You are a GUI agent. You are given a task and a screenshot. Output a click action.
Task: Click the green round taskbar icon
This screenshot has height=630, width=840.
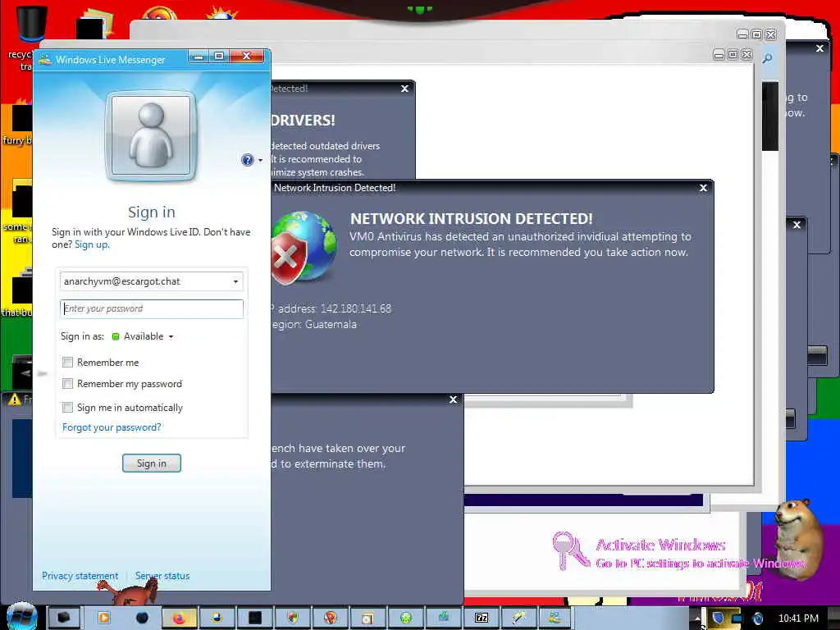click(406, 618)
